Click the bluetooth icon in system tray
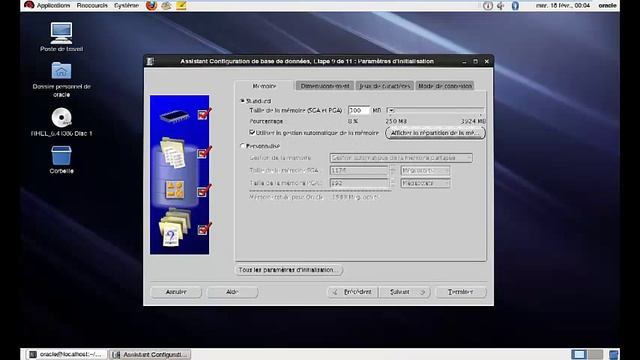 [x=515, y=5]
